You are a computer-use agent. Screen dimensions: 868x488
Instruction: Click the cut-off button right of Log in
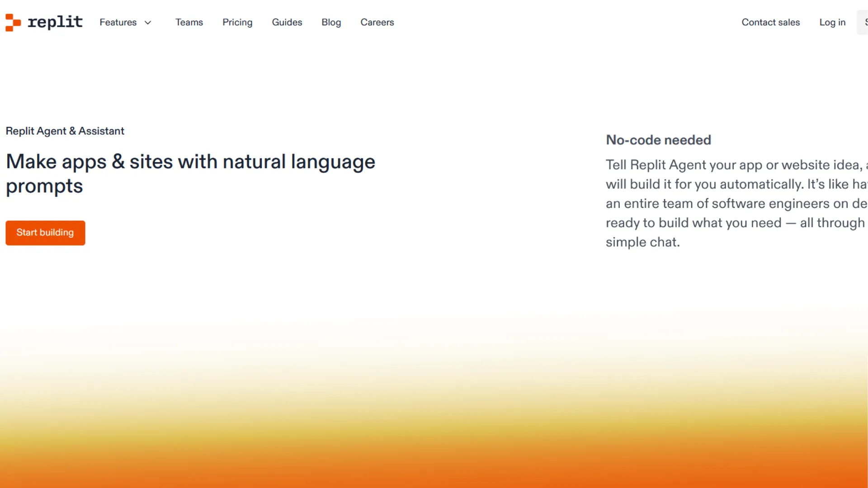(863, 22)
